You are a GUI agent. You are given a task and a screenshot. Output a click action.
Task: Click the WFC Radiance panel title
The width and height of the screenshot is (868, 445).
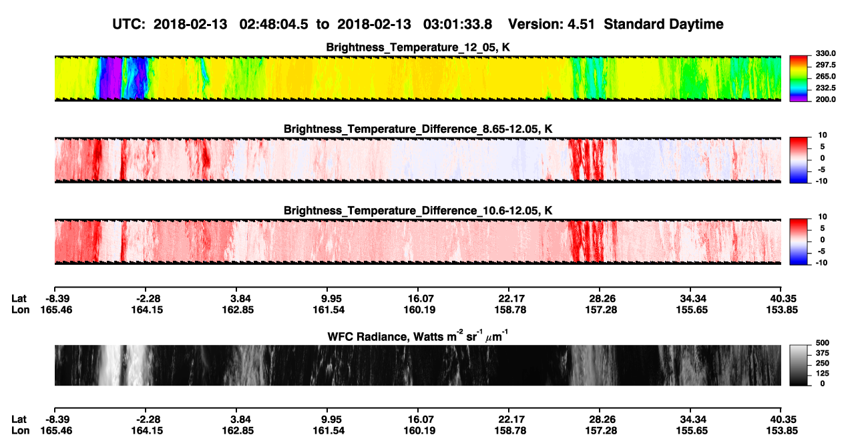(418, 336)
